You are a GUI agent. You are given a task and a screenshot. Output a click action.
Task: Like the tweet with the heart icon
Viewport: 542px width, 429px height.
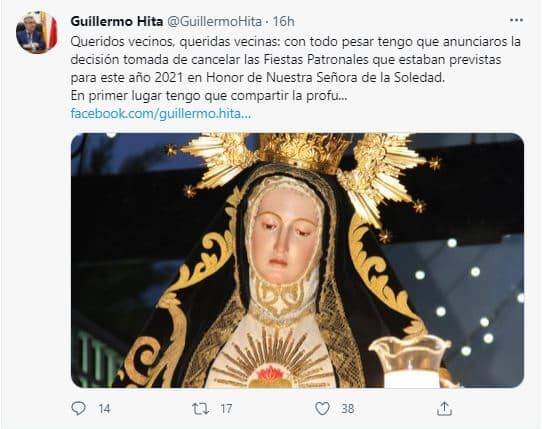pos(323,409)
